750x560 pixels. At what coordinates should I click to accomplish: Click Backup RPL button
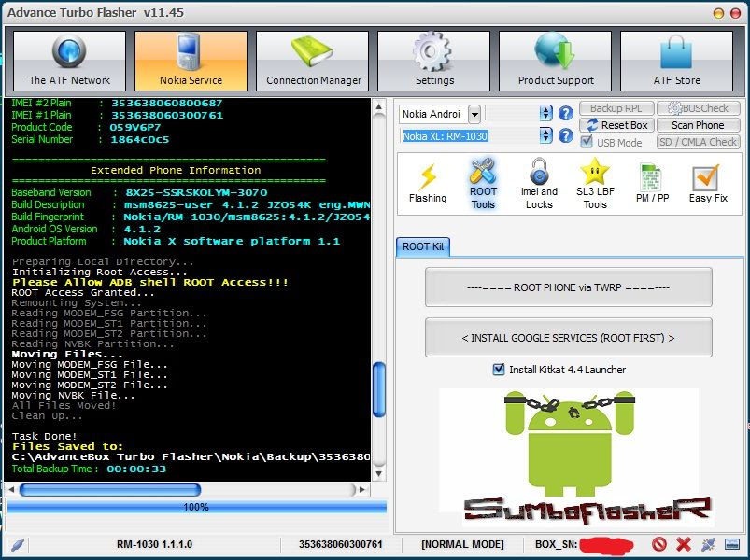point(616,108)
